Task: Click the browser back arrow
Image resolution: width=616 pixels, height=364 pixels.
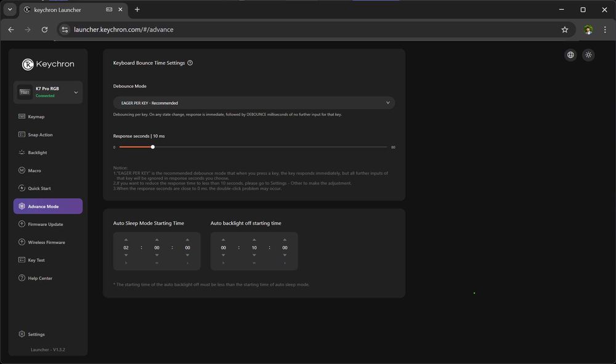Action: 11,30
